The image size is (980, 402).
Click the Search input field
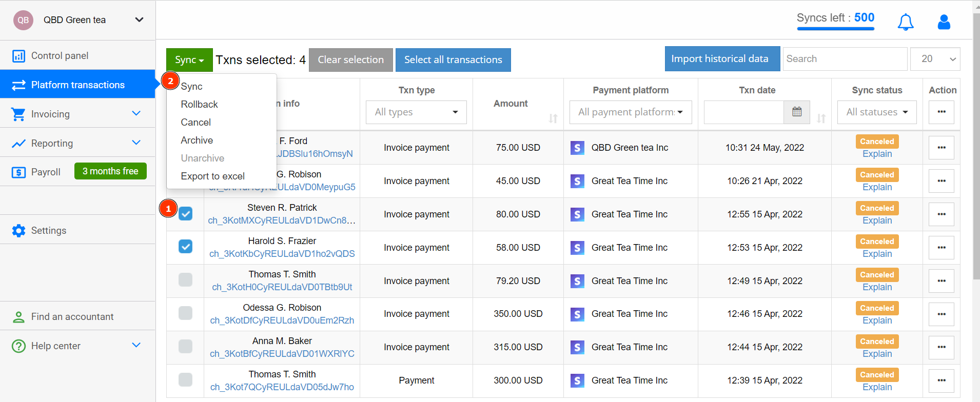[845, 59]
